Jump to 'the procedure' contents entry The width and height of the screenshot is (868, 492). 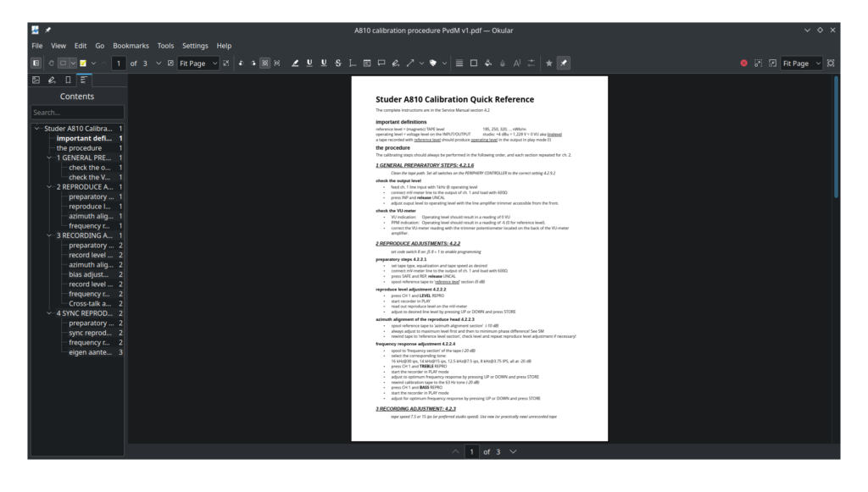click(x=79, y=148)
